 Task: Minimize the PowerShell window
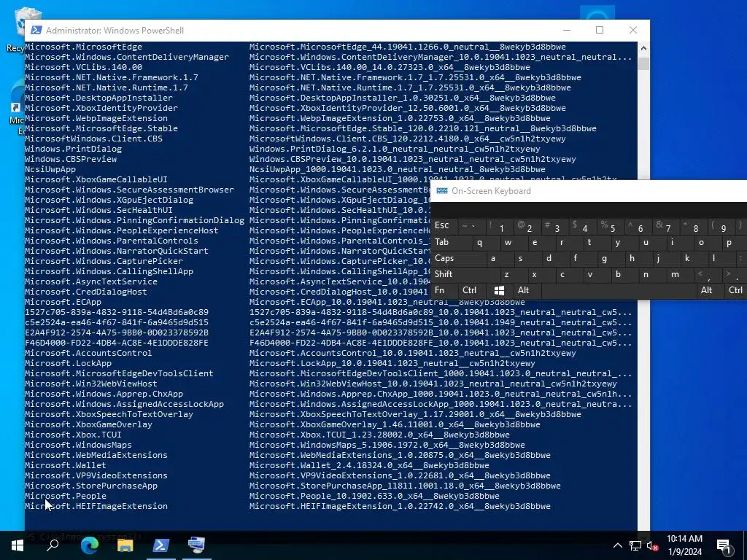[x=566, y=30]
